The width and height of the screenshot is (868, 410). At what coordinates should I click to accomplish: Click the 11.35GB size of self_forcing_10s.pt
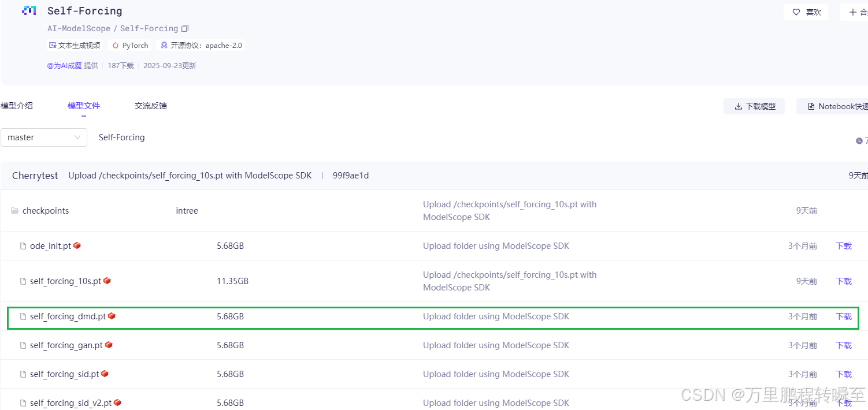(232, 281)
